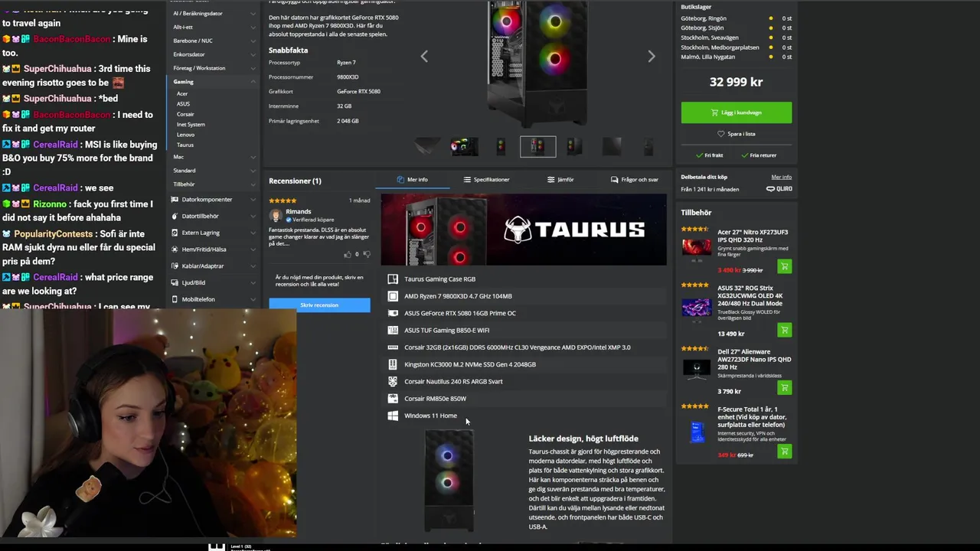Click the case icon beside Taurus Gaming Case RGB
Viewport: 980px width, 551px height.
[393, 279]
